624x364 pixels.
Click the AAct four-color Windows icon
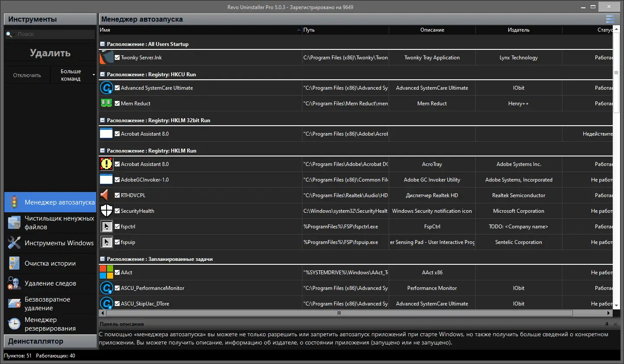(106, 273)
